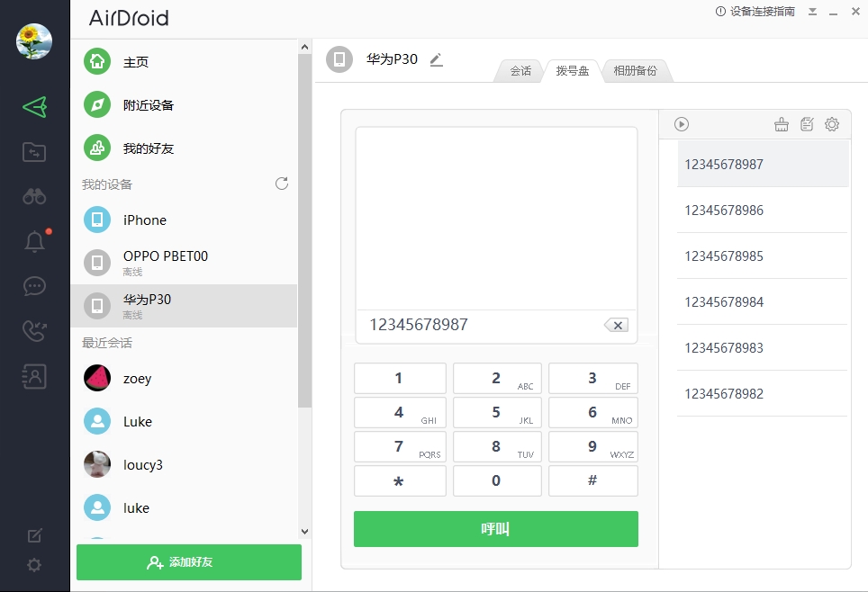The width and height of the screenshot is (868, 592).
Task: Dial digit 7 PQRS on keypad
Action: pos(400,447)
